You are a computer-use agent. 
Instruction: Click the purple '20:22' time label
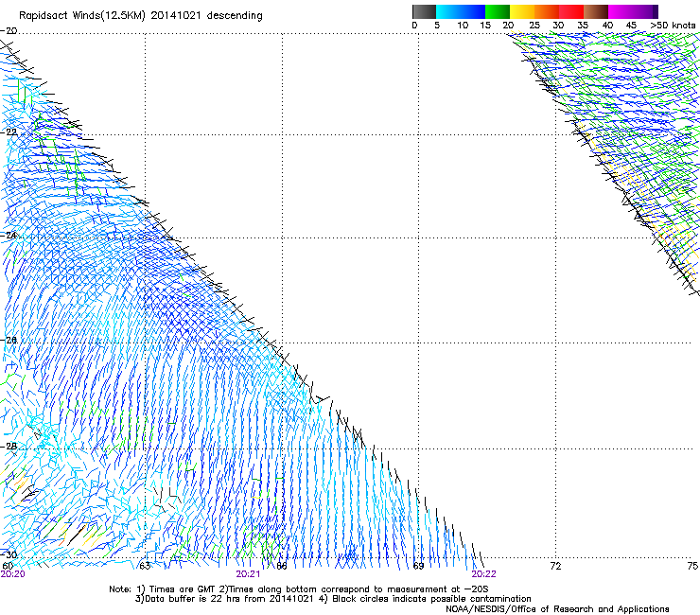484,574
